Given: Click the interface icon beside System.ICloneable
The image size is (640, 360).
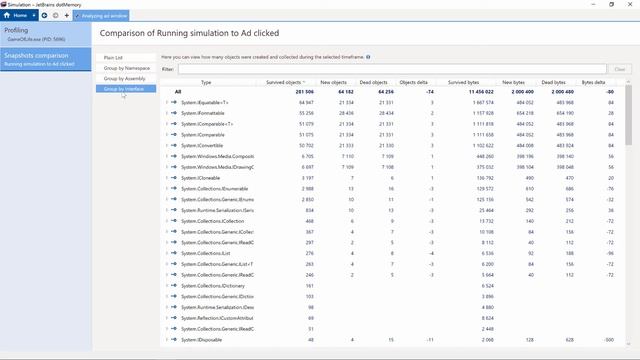Looking at the screenshot, I should (174, 178).
